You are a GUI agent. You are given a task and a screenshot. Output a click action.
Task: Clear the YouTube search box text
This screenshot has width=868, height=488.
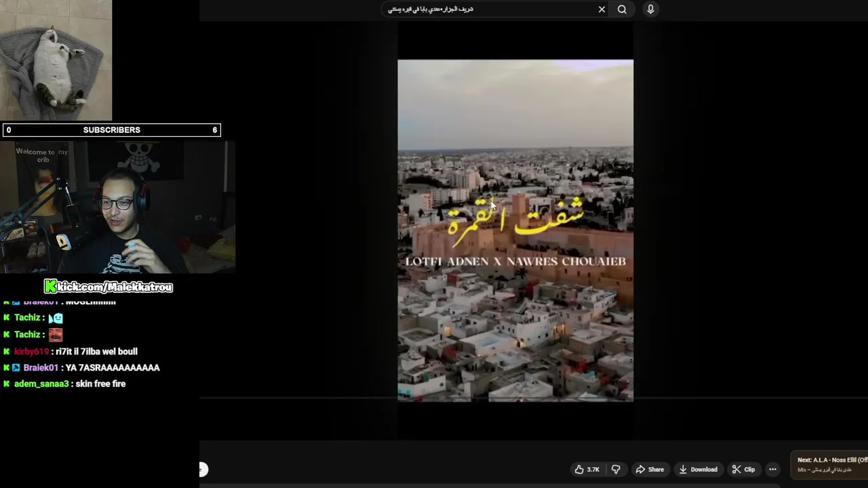coord(601,9)
